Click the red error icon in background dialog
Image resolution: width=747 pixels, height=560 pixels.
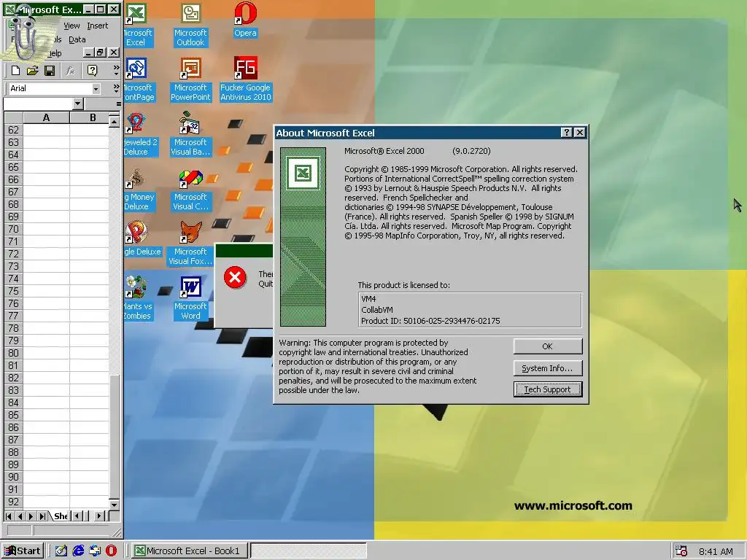click(235, 278)
